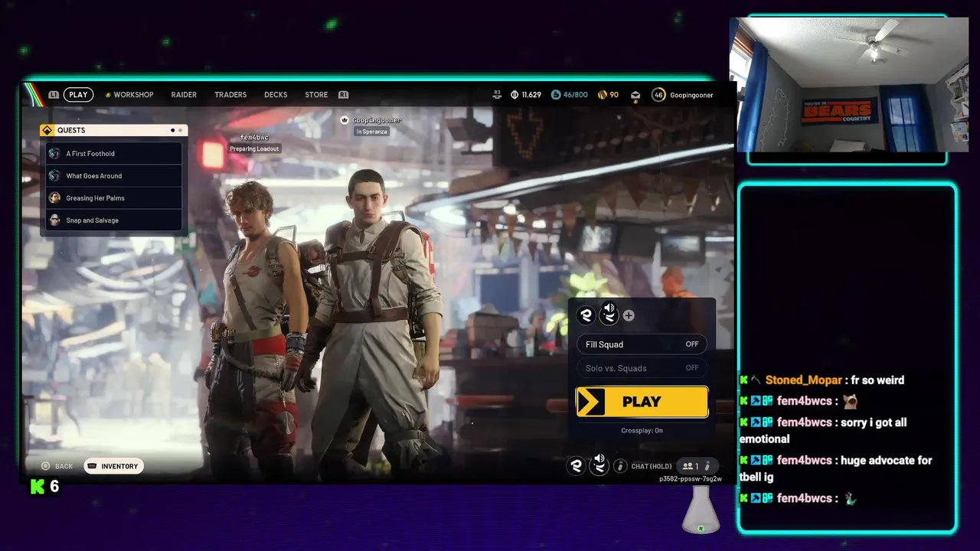Open the RAIDER tab

click(x=184, y=95)
